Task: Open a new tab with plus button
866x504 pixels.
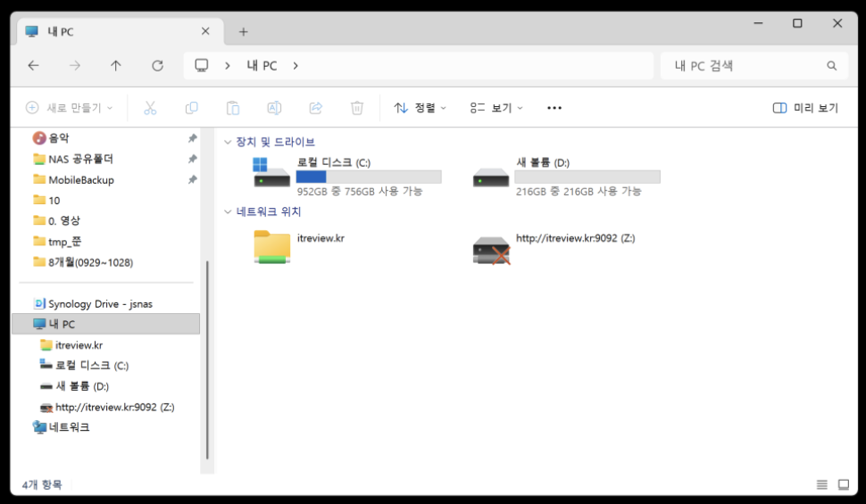Action: [x=243, y=31]
